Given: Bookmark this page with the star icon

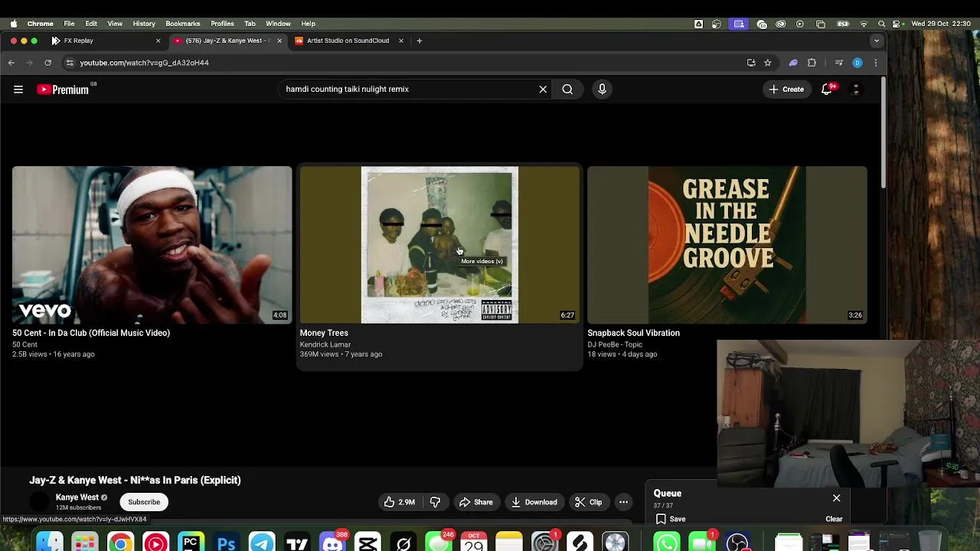Looking at the screenshot, I should point(767,63).
